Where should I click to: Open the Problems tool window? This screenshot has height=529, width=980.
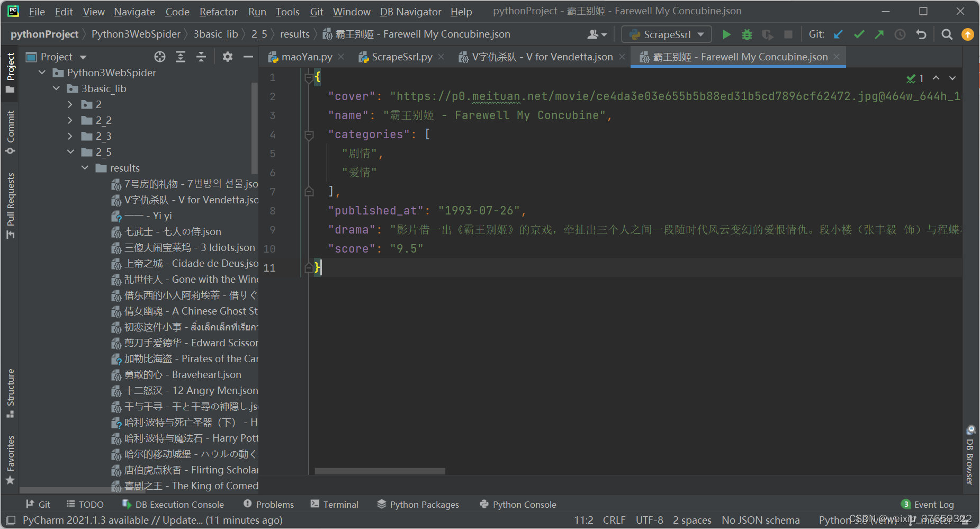268,505
